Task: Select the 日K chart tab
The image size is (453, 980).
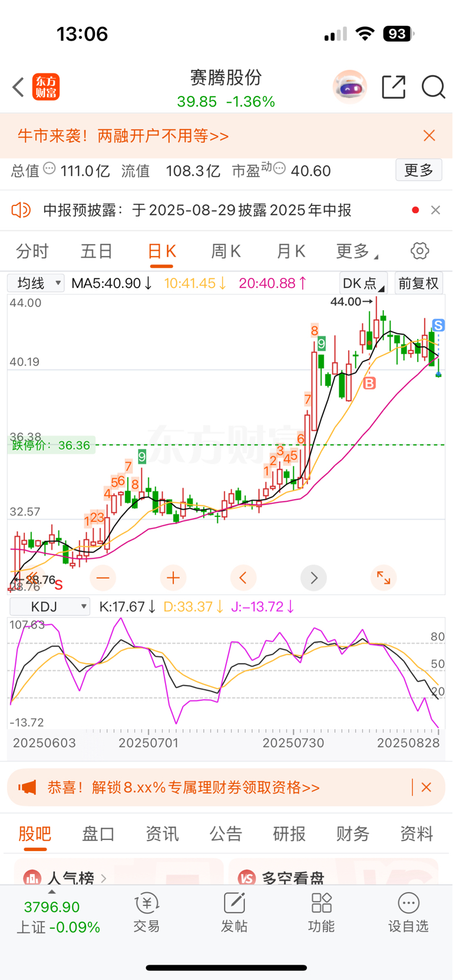Action: [161, 251]
